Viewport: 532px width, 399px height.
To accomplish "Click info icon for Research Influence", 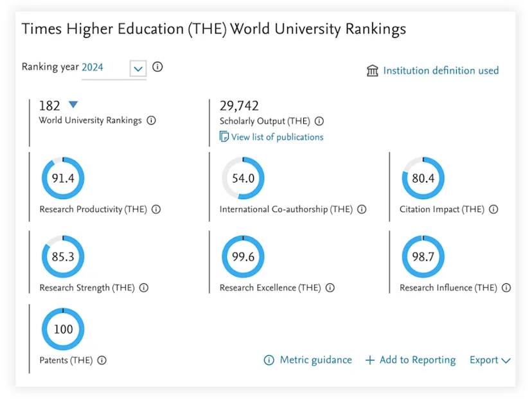I will tap(507, 288).
